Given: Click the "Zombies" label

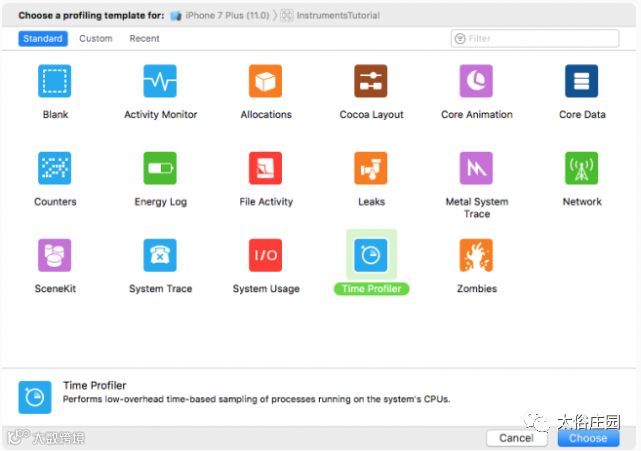Looking at the screenshot, I should click(477, 289).
